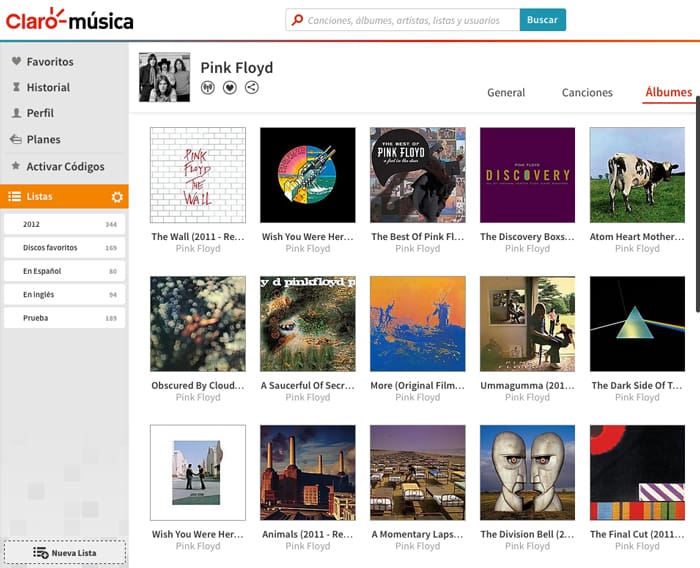
Task: Open A Saucerful Of Secrets cover
Action: (308, 324)
